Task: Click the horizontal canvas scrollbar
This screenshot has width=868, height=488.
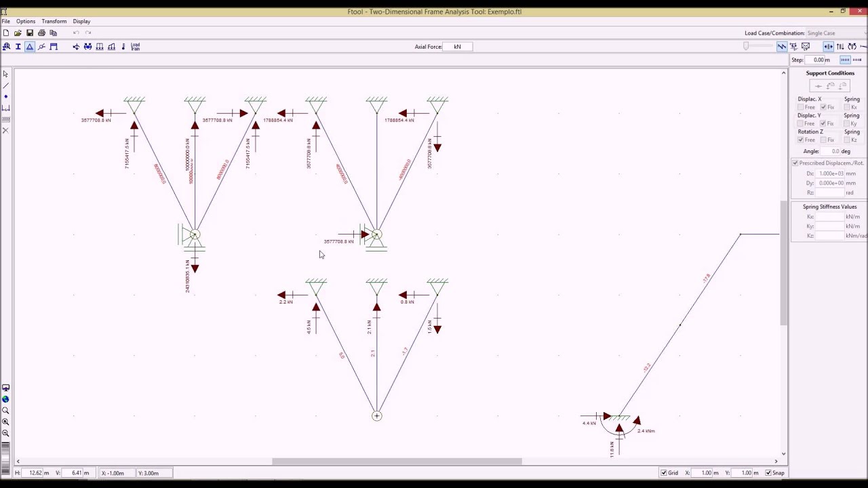Action: [x=397, y=462]
